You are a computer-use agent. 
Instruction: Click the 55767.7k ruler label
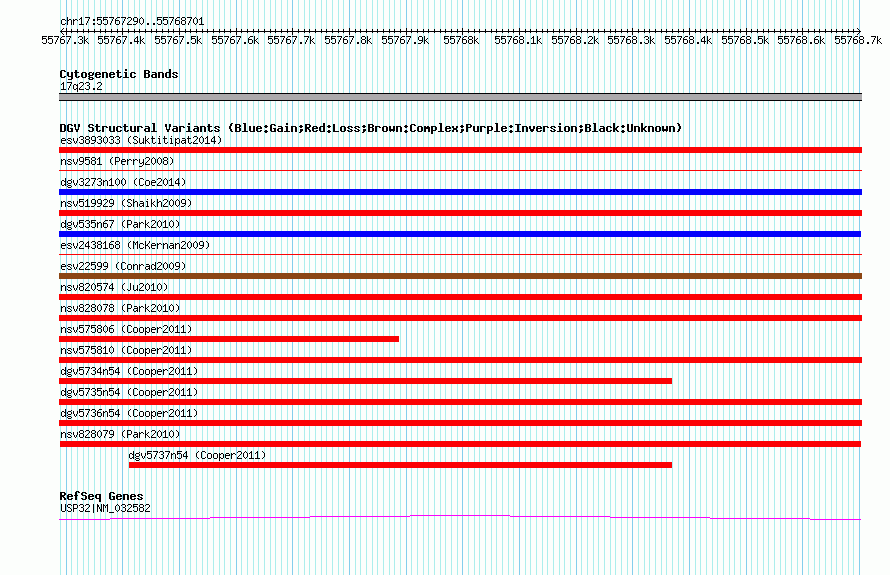[x=291, y=40]
